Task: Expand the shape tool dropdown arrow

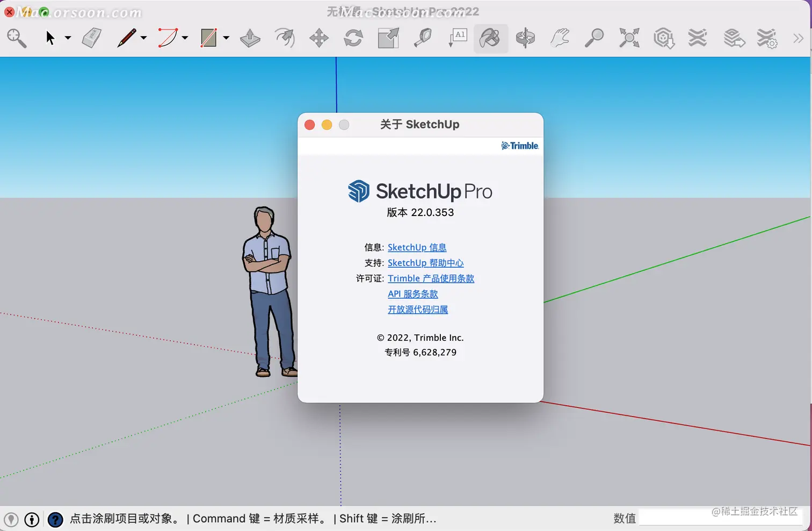Action: [226, 38]
